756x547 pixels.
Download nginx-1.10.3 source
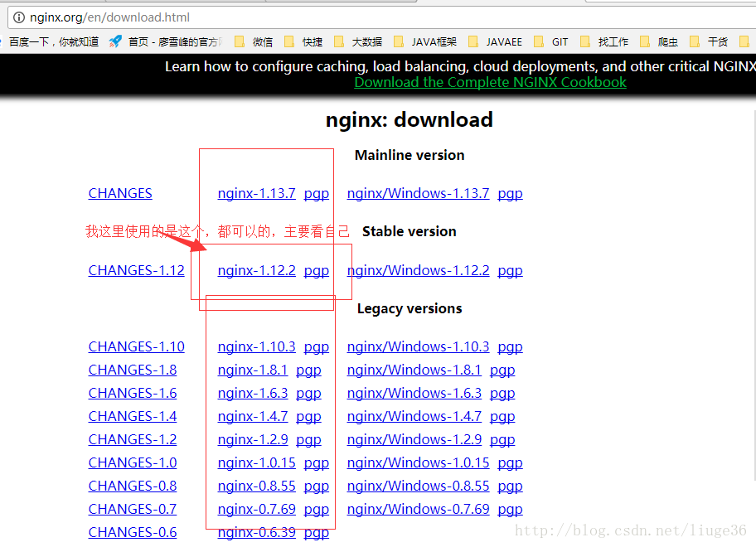coord(256,346)
